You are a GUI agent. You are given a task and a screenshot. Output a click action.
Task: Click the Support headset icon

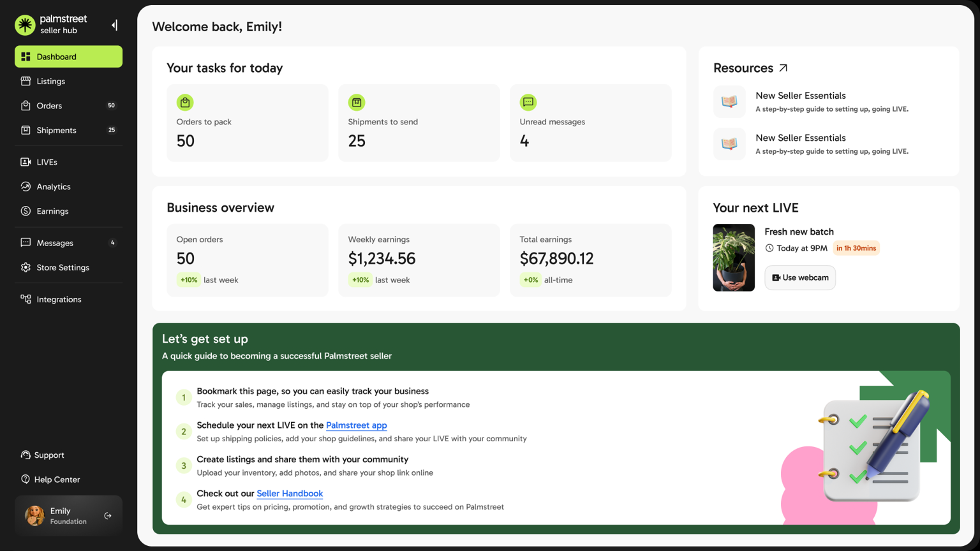[x=26, y=455]
